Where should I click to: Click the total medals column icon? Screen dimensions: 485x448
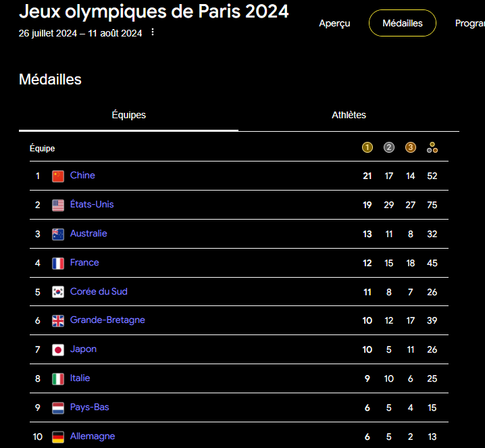[432, 148]
